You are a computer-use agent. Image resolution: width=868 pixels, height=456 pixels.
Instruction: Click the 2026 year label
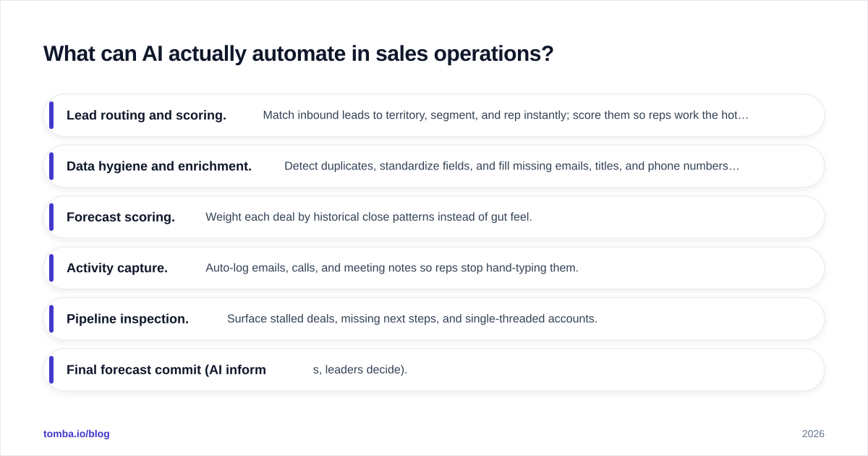813,434
